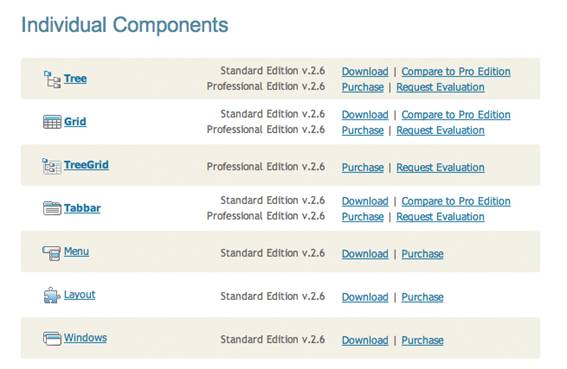This screenshot has height=369, width=567.
Task: Click the TreeGrid component icon
Action: click(x=52, y=166)
